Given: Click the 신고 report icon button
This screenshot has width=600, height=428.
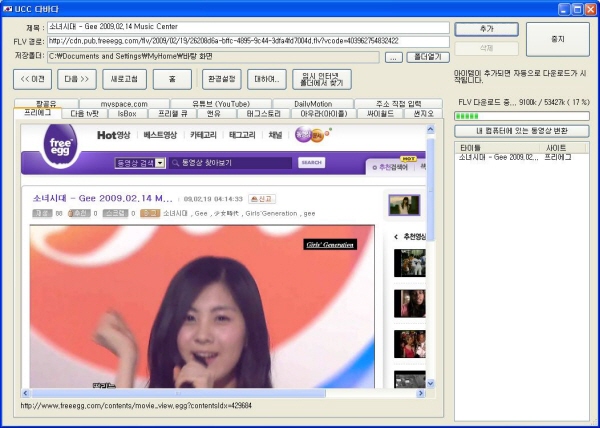Looking at the screenshot, I should coord(262,199).
